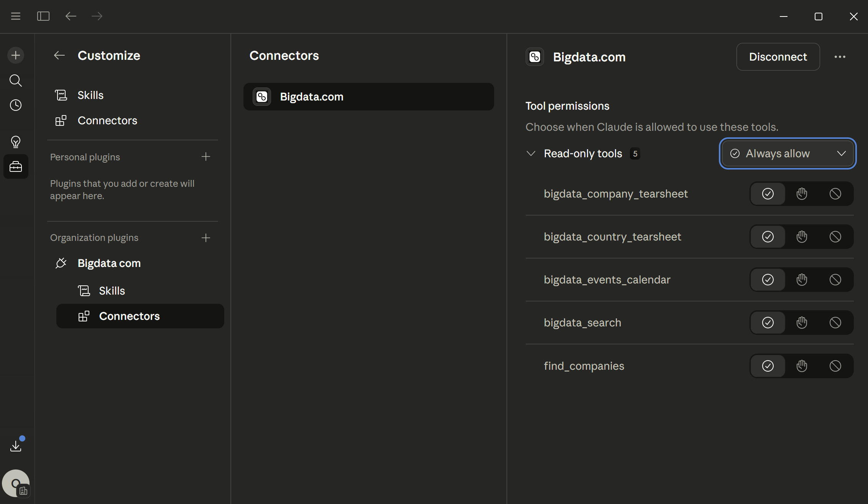Click the Disconnect button
This screenshot has width=868, height=504.
coord(778,57)
